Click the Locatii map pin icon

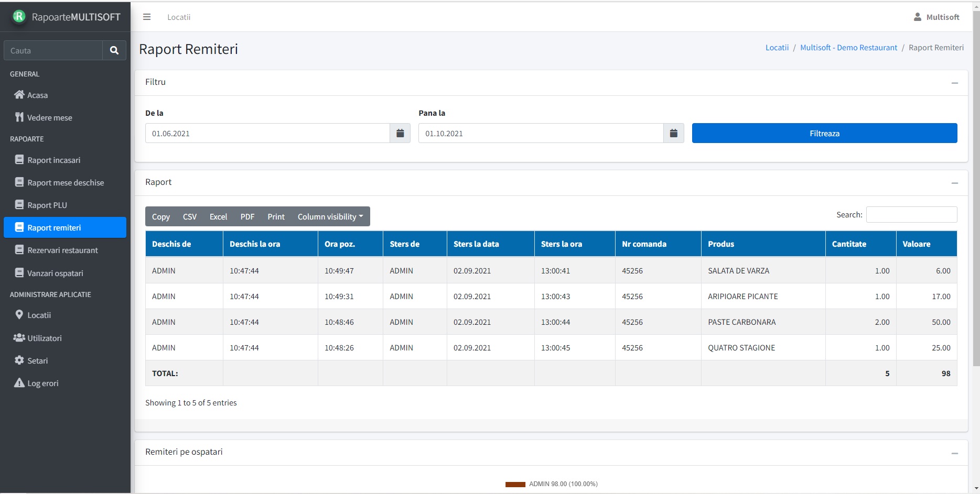19,315
